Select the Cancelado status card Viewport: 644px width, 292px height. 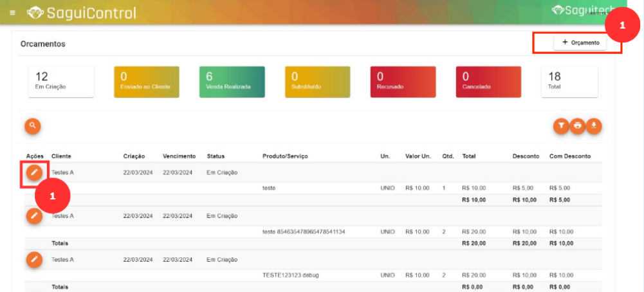[x=488, y=82]
